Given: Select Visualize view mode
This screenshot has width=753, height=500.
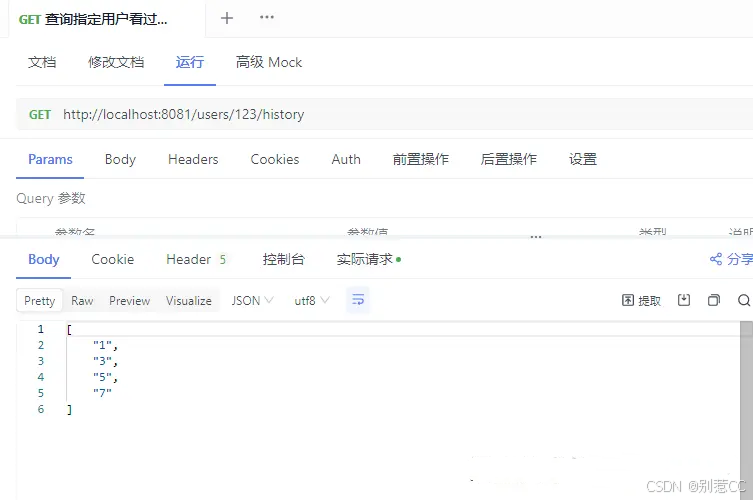Looking at the screenshot, I should pyautogui.click(x=189, y=301).
